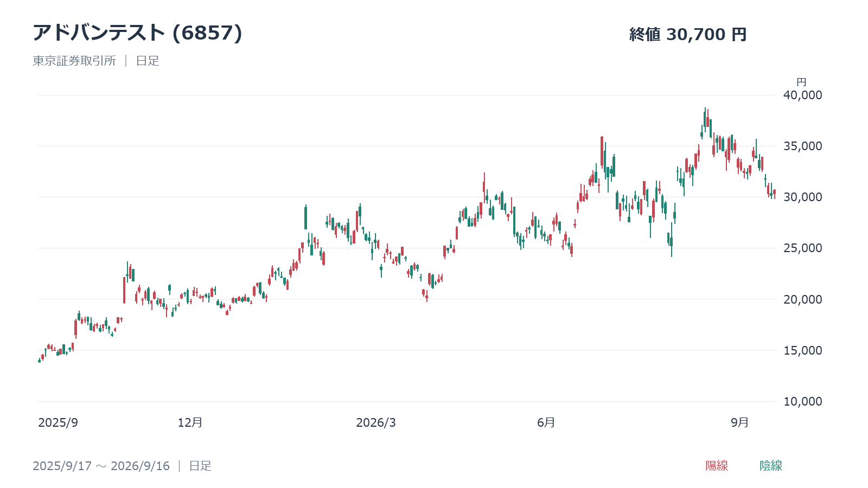Click the 6月 x-axis label

(x=546, y=422)
